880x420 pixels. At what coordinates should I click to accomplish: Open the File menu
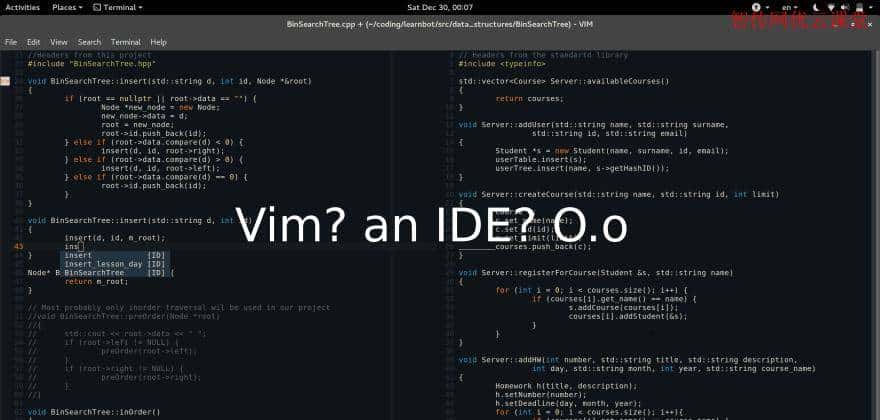click(11, 42)
